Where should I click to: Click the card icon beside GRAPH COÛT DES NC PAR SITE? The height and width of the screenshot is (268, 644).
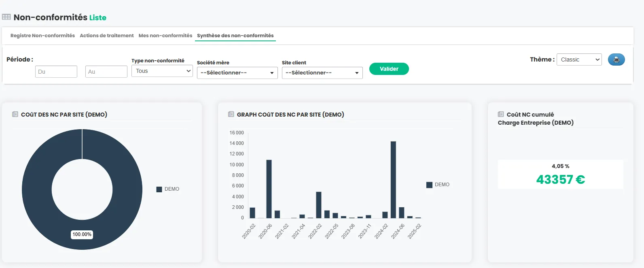231,114
